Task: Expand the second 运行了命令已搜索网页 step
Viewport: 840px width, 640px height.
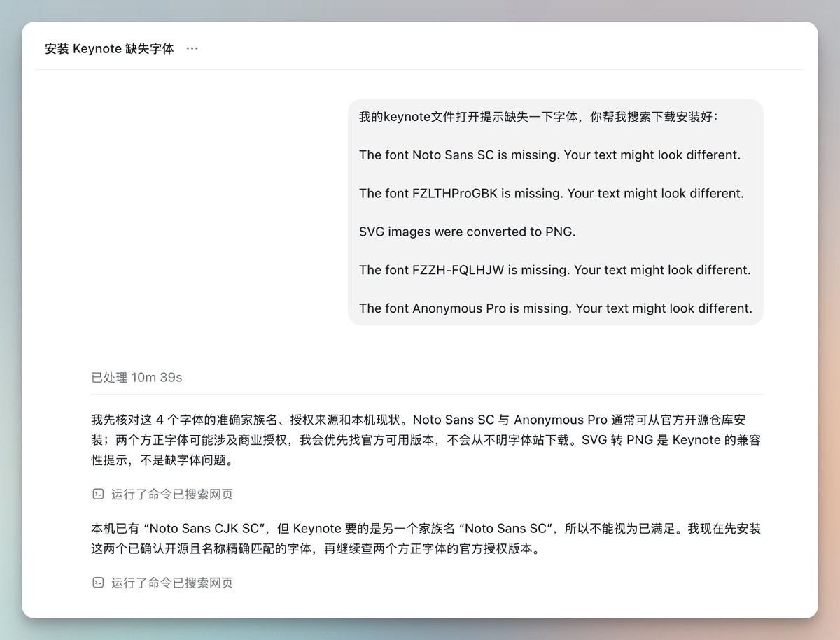Action: (162, 582)
